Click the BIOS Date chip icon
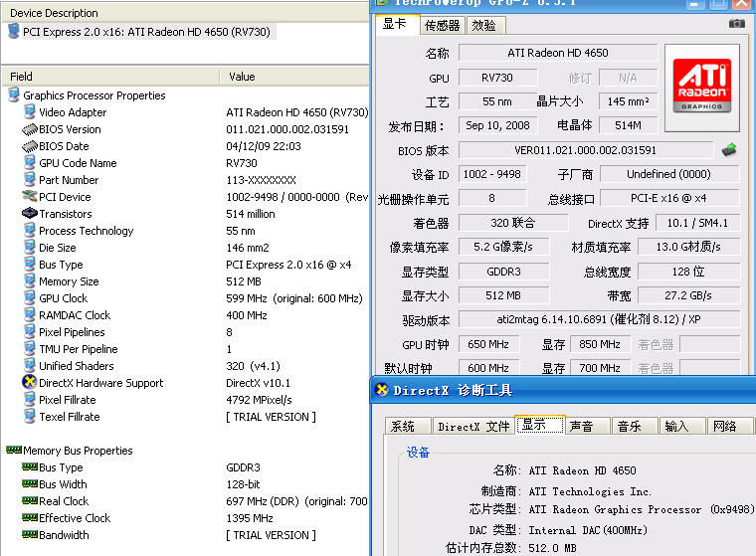 click(30, 146)
